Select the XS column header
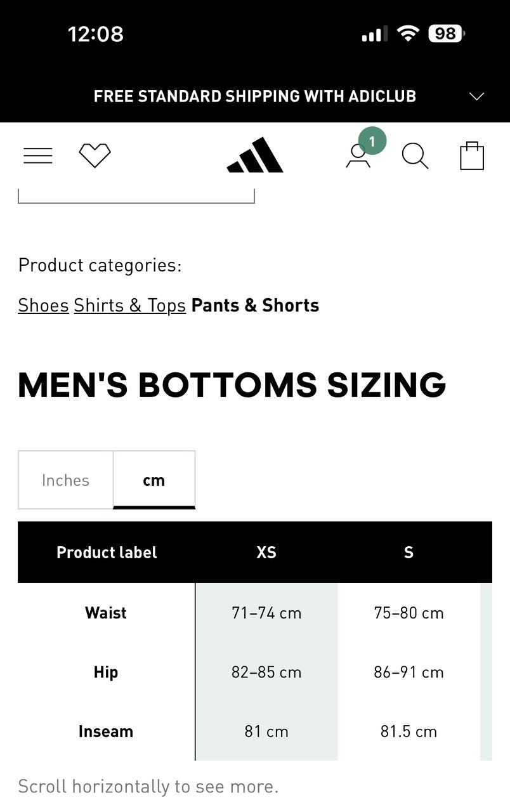 coord(266,553)
